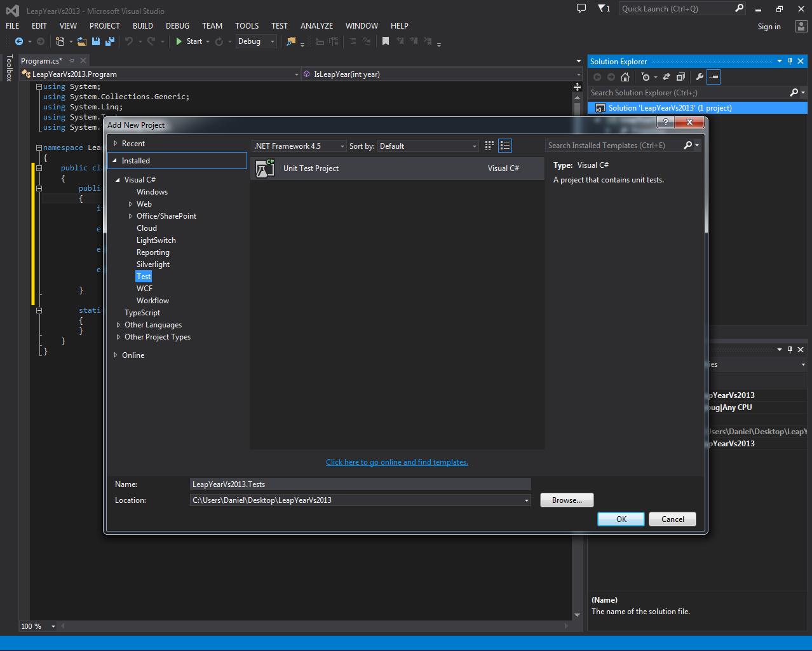
Task: Collapse the Installed templates node
Action: (115, 161)
